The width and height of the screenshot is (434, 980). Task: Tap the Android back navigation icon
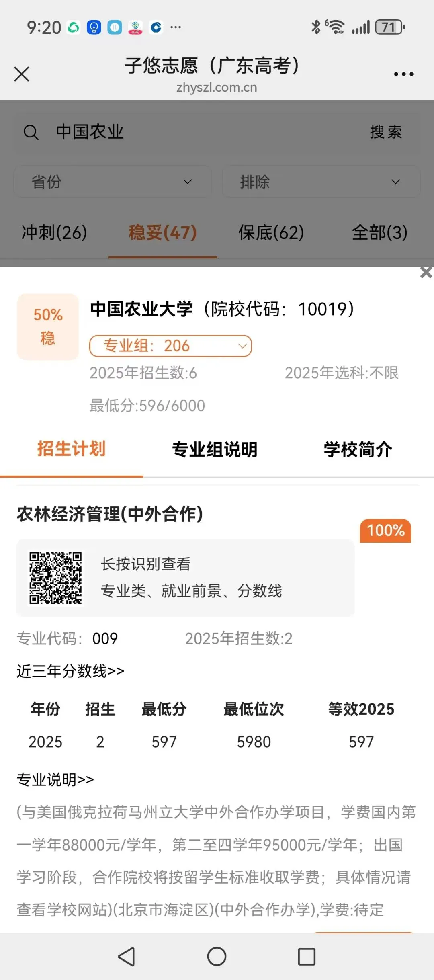tap(127, 956)
